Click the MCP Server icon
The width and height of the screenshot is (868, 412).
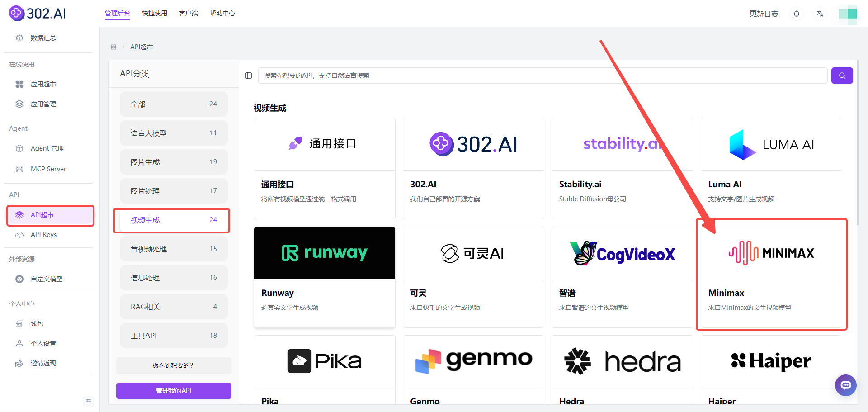click(x=19, y=169)
